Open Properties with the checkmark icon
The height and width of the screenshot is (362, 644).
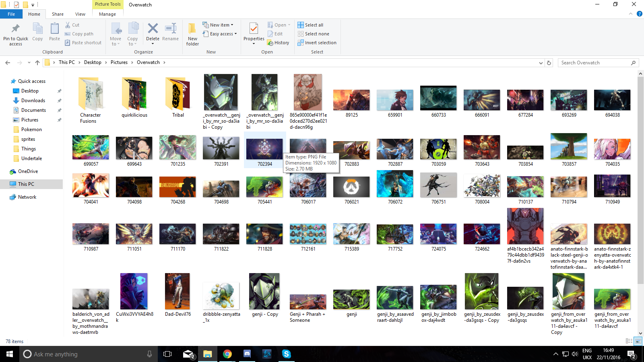(254, 29)
